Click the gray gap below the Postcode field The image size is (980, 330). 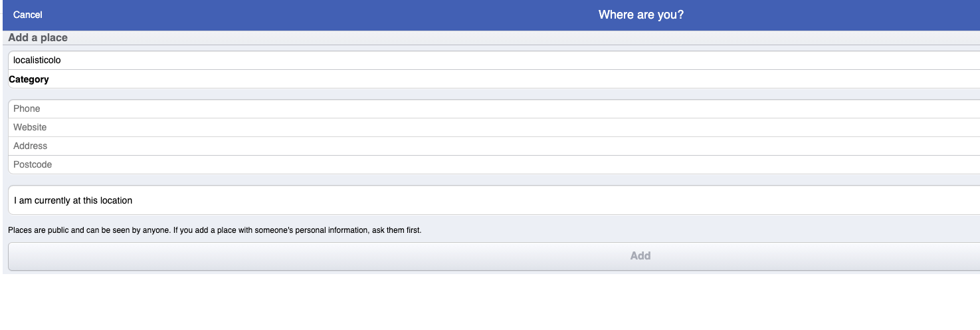point(494,180)
